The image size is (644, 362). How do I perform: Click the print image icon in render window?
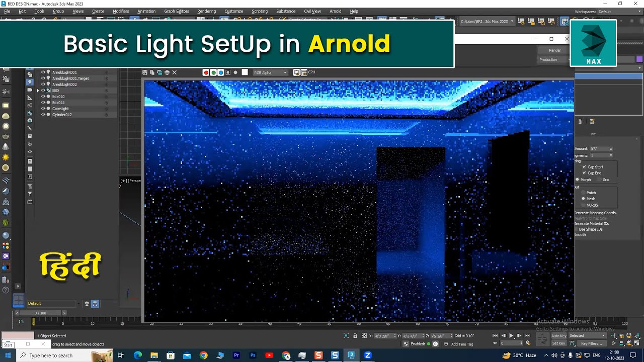[x=167, y=72]
